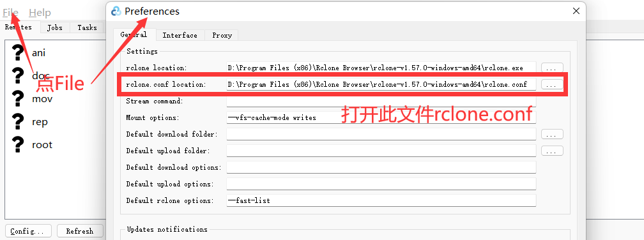Browse for rclone location with ... button
This screenshot has width=644, height=240.
[552, 68]
